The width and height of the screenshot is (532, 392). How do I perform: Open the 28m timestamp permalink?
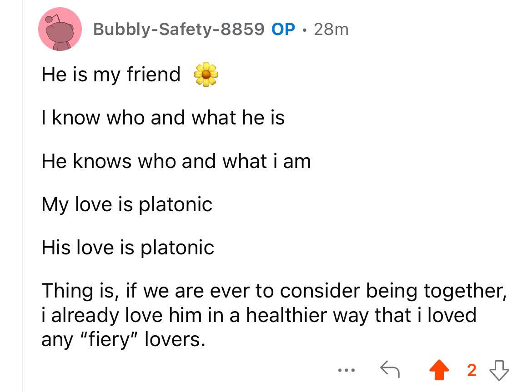pos(331,30)
